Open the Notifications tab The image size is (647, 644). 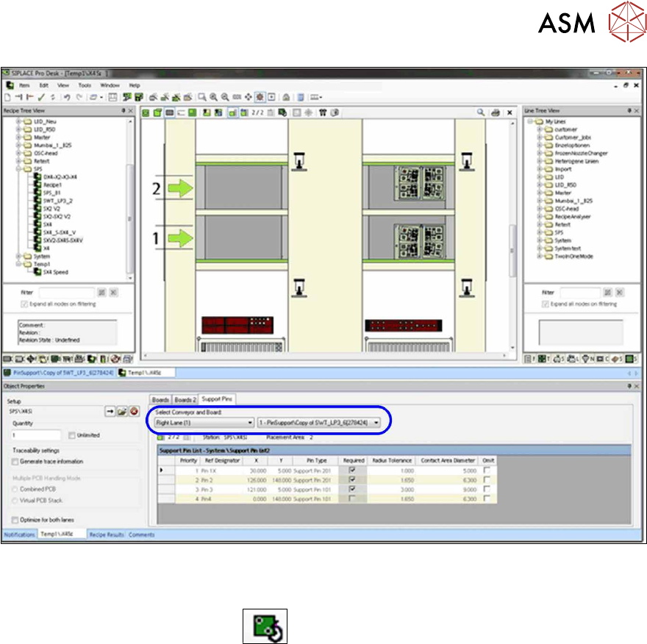(x=19, y=534)
